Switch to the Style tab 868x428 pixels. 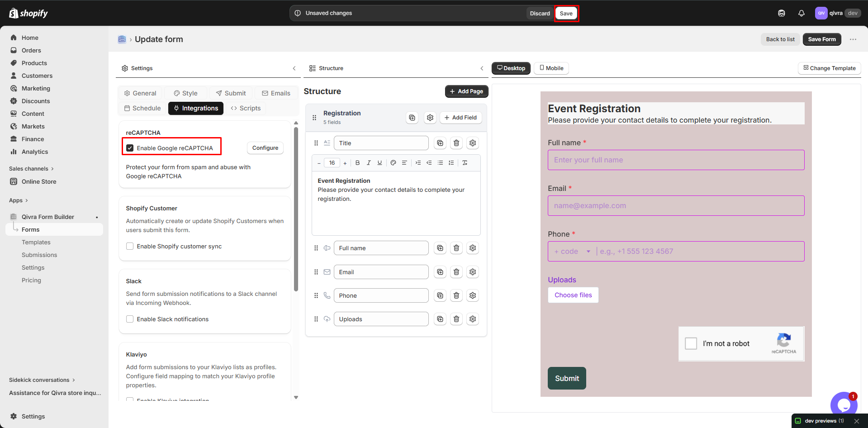coord(186,93)
